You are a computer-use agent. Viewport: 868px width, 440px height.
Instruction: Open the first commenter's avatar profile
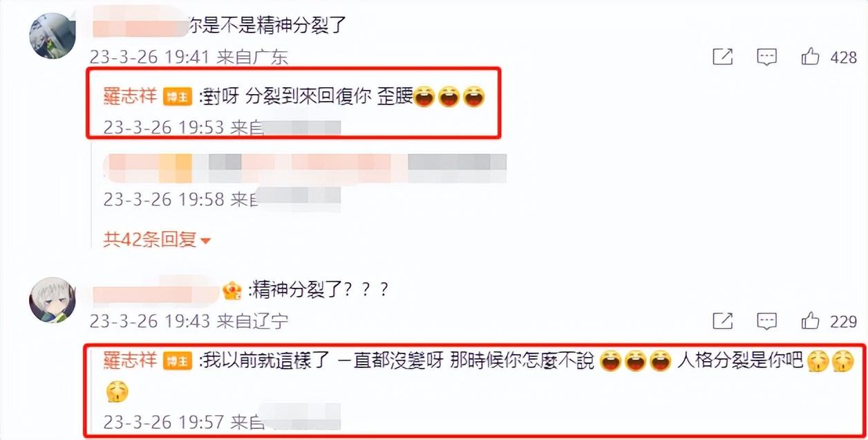coord(52,35)
